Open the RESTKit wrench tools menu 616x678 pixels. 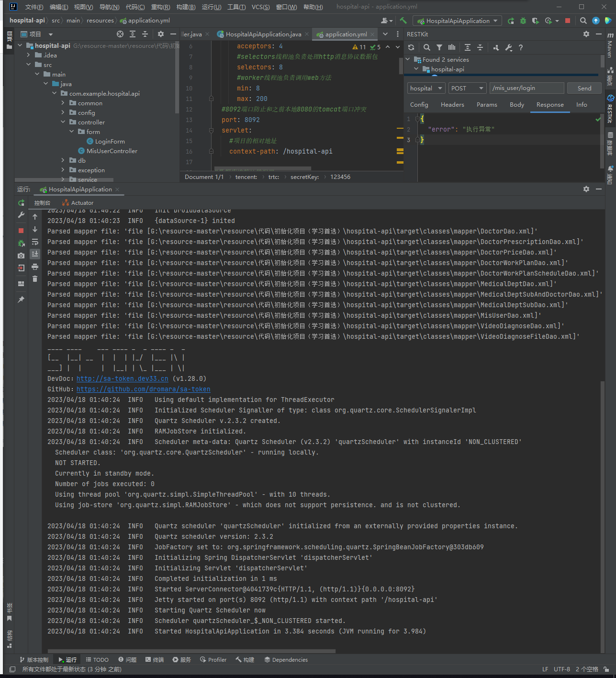(508, 47)
